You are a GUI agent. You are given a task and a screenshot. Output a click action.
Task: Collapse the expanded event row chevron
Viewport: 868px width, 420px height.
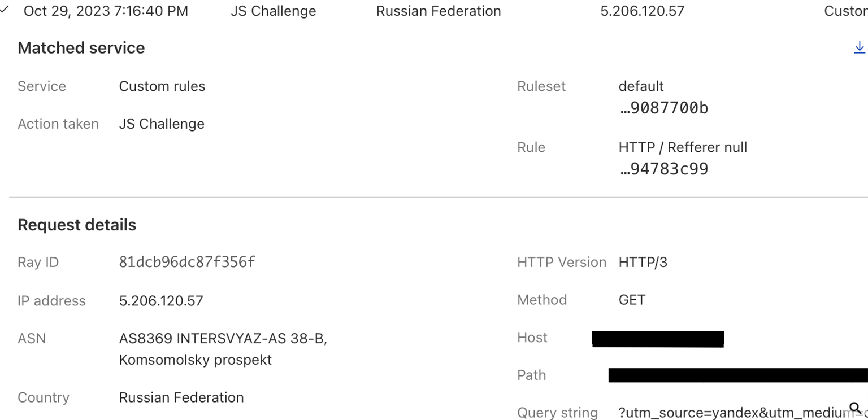click(x=5, y=9)
